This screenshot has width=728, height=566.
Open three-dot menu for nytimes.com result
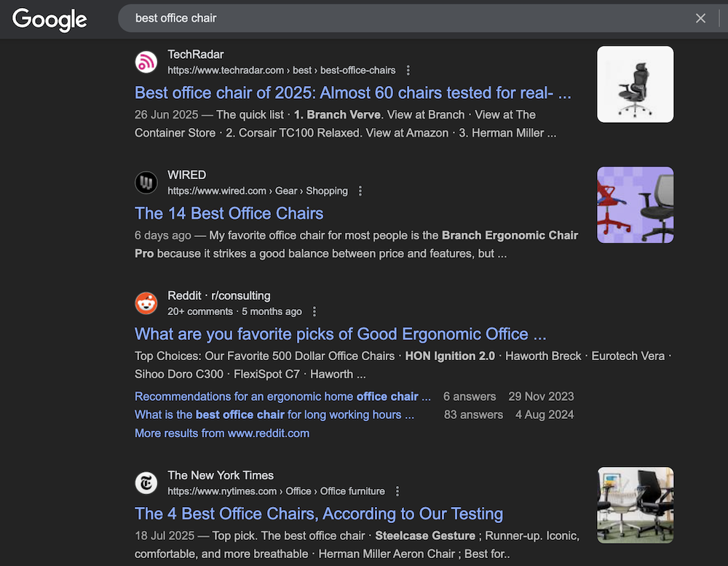tap(397, 492)
